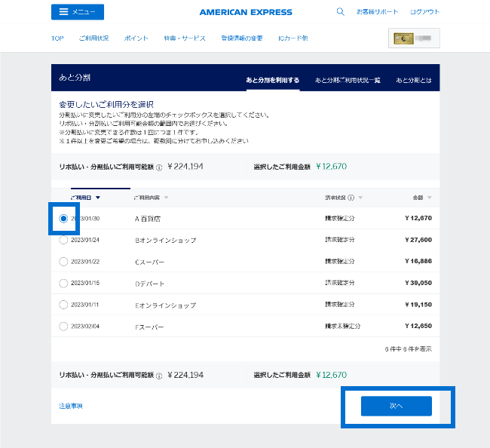Open ポイント in the navigation bar
This screenshot has height=448, width=490.
[136, 38]
